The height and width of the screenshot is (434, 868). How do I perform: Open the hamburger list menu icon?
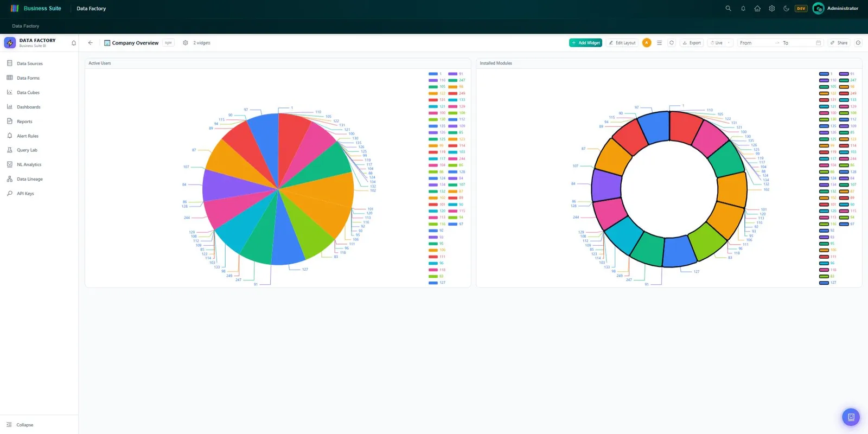pos(659,43)
